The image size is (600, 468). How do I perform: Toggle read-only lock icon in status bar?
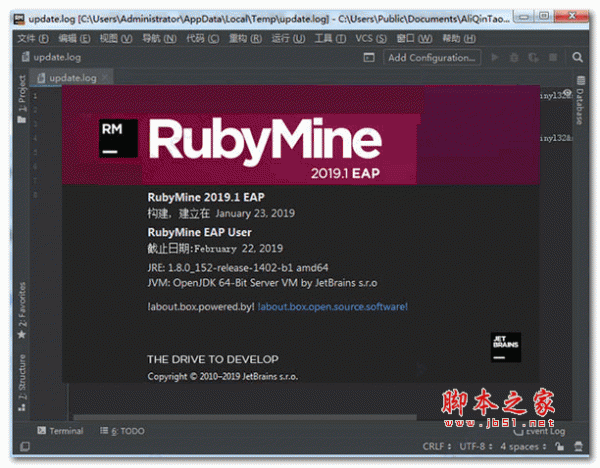559,446
